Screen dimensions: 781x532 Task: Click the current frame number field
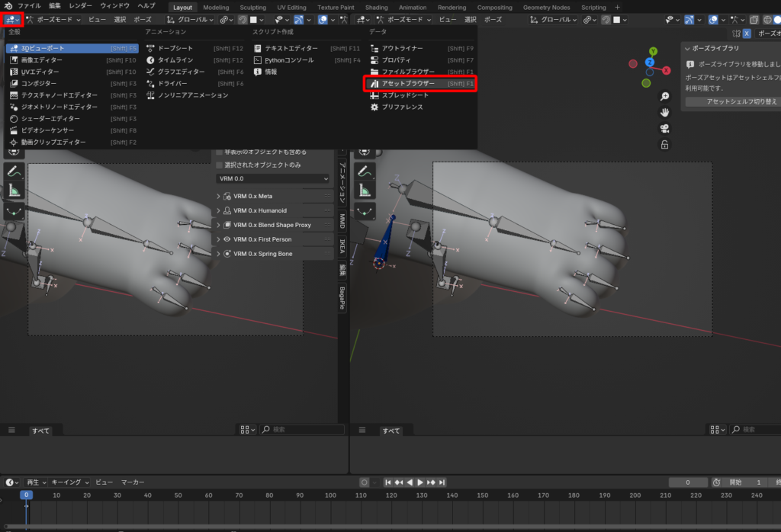pos(686,482)
